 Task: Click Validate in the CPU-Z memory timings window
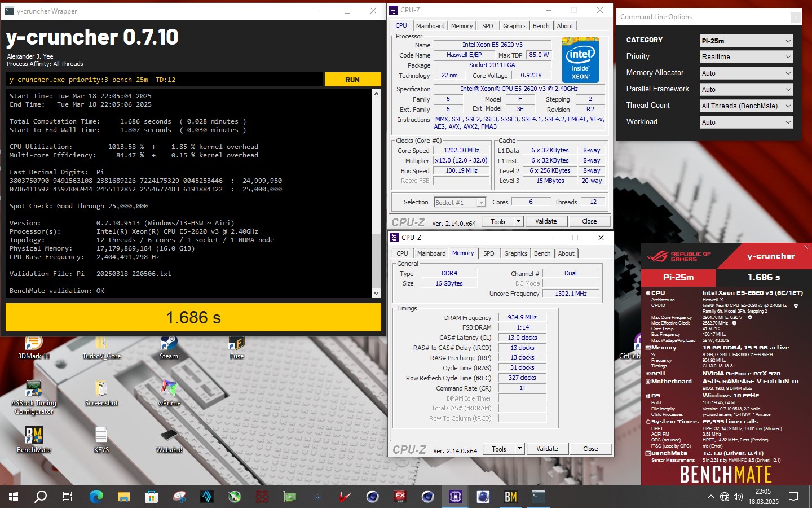point(547,449)
